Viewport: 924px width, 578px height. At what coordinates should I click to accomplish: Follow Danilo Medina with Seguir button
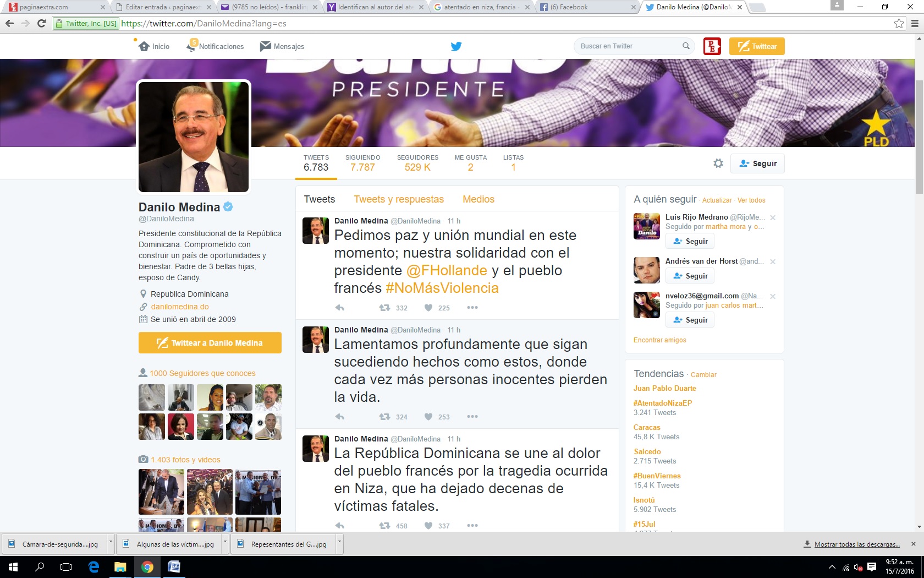click(x=757, y=163)
